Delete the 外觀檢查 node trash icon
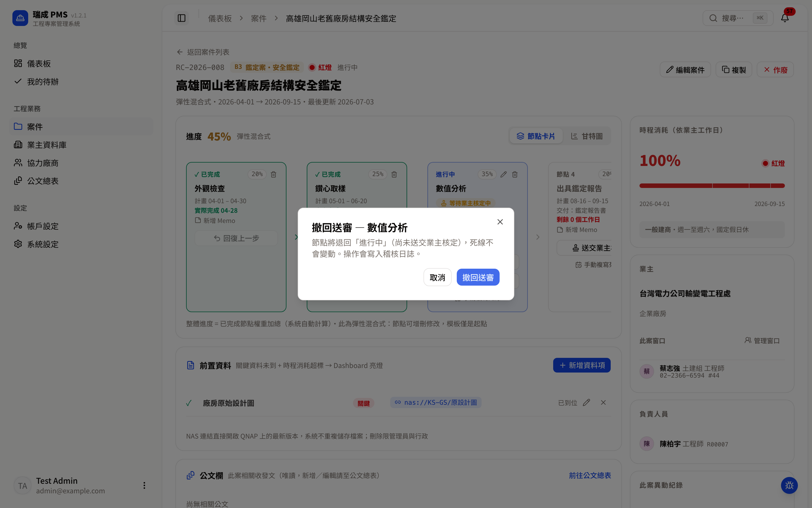Screen dimensions: 812x508 [x=273, y=174]
